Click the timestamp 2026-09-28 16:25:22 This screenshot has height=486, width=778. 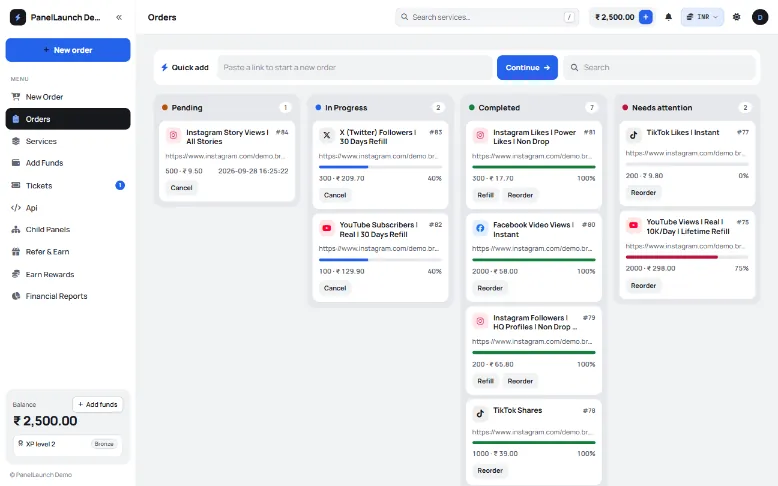[x=253, y=171]
